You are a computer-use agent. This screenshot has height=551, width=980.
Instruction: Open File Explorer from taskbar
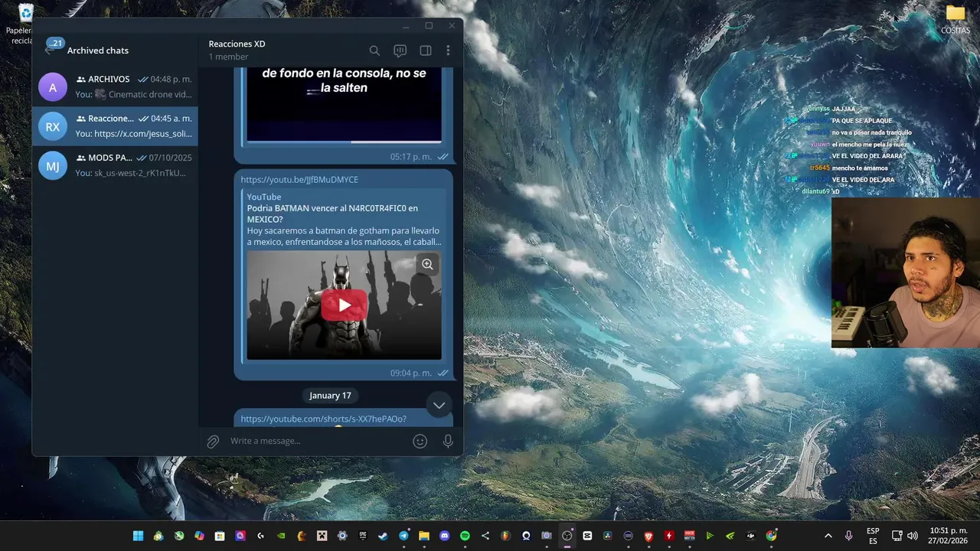tap(423, 536)
